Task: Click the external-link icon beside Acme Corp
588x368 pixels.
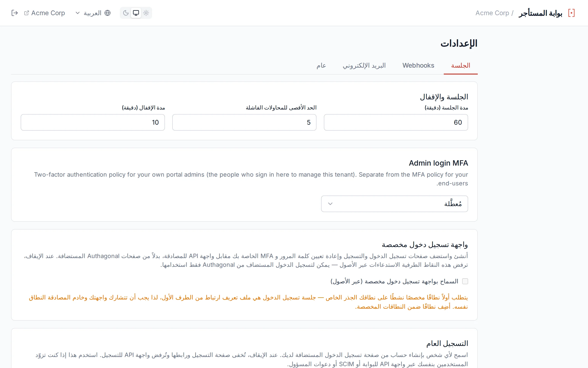Action: coord(26,13)
